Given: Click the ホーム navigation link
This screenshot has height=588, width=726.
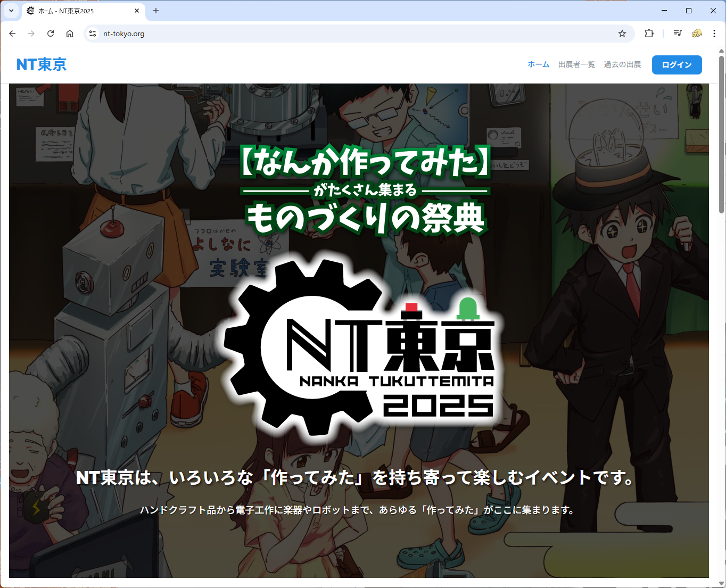Looking at the screenshot, I should tap(538, 64).
